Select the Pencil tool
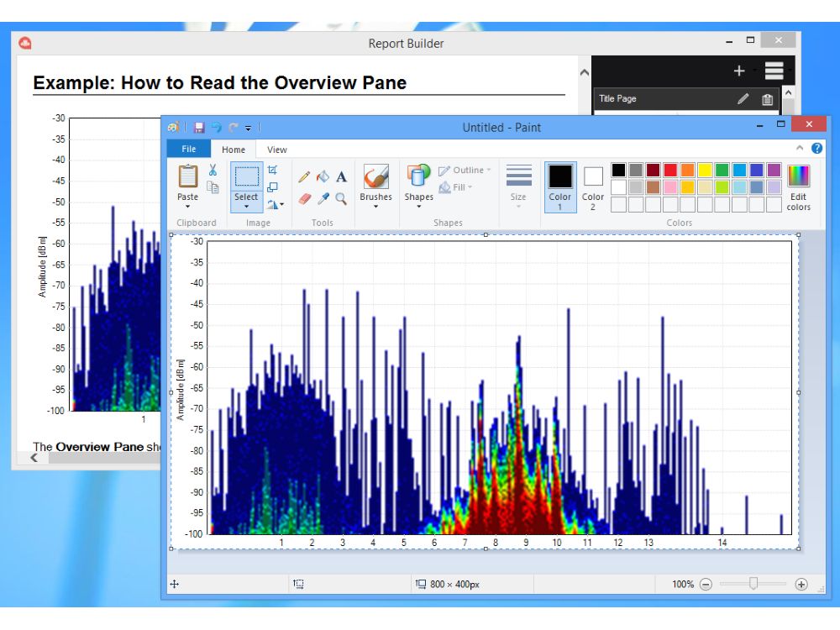Screen dimensions: 840x630 [304, 176]
